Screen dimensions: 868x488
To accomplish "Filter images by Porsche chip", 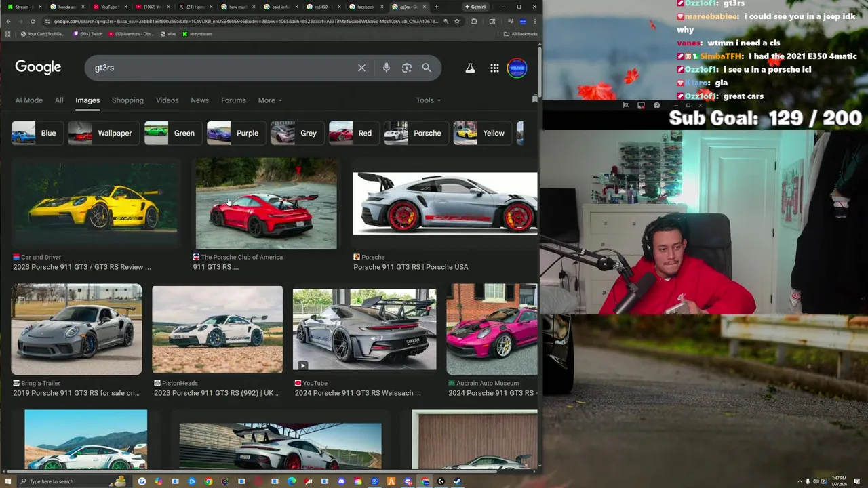I will coord(416,133).
